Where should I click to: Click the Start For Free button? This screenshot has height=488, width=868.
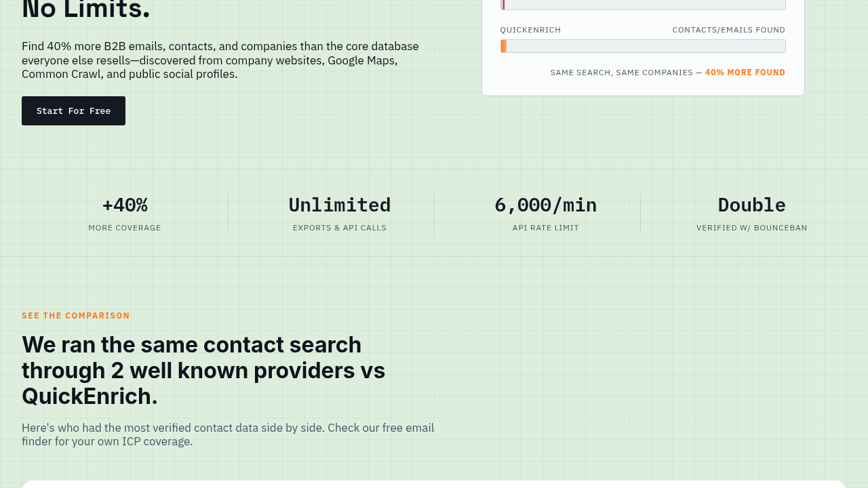73,110
